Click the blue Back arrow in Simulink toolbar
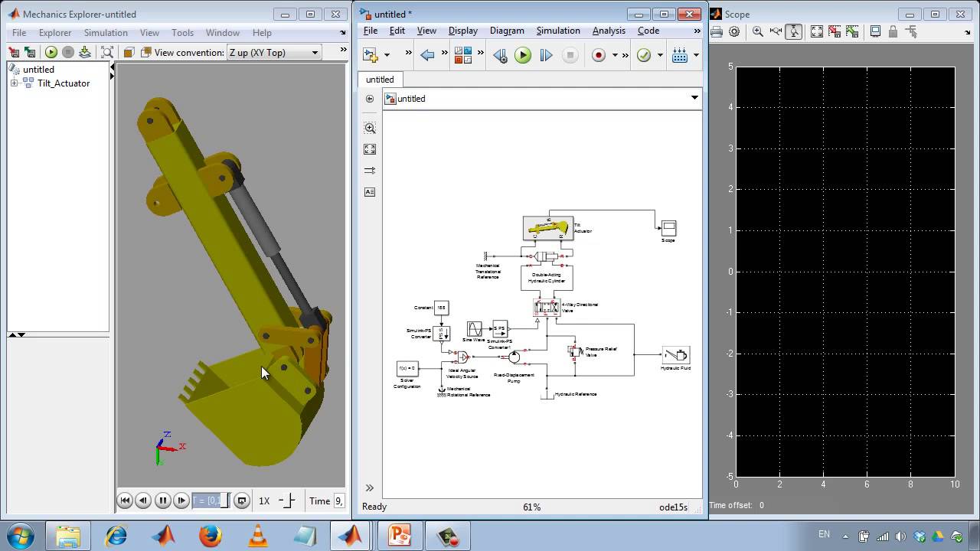The image size is (980, 551). pyautogui.click(x=427, y=55)
